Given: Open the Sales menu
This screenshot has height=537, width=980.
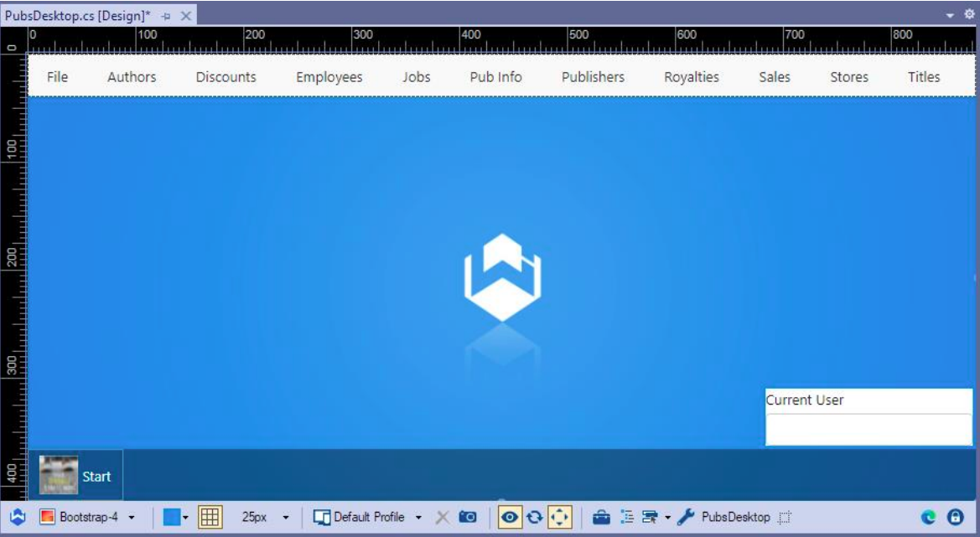Looking at the screenshot, I should coord(775,77).
